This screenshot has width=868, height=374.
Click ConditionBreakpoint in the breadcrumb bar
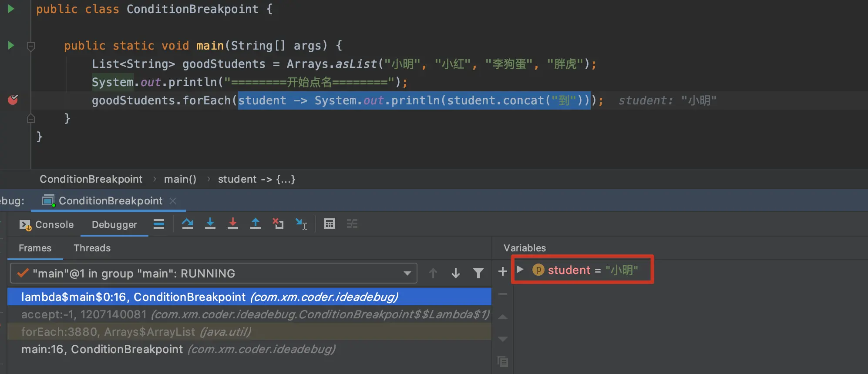(x=91, y=179)
